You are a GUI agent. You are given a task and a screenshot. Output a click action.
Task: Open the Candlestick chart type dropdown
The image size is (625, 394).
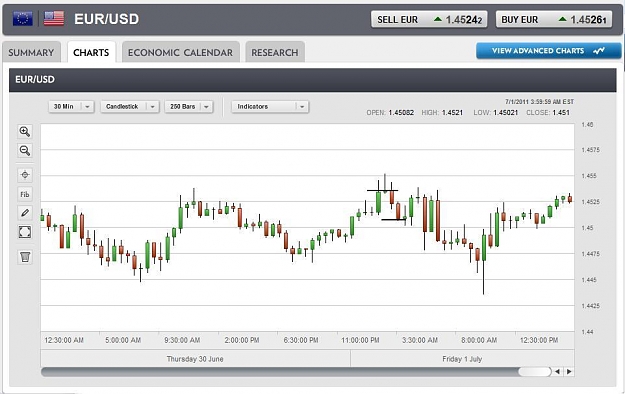point(130,106)
